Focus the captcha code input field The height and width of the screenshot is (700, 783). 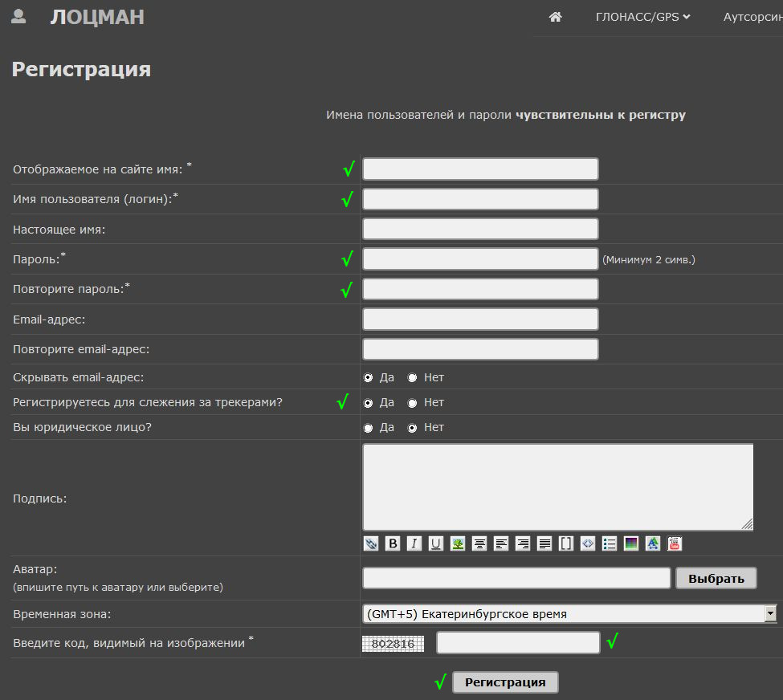coord(518,643)
